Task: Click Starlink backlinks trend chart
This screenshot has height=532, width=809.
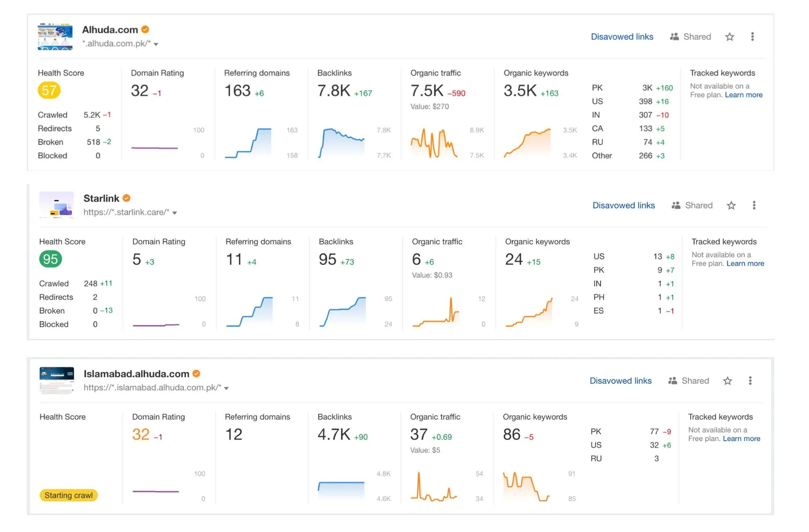Action: [x=343, y=312]
